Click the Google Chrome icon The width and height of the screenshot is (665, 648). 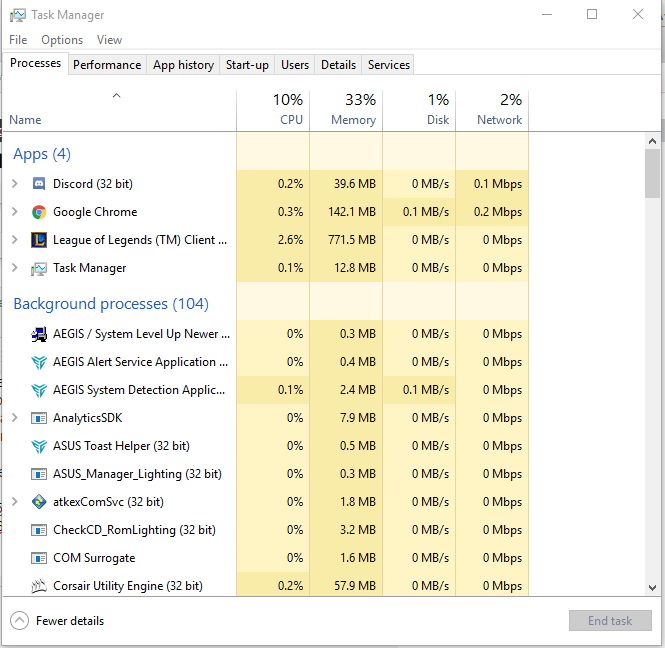coord(39,212)
